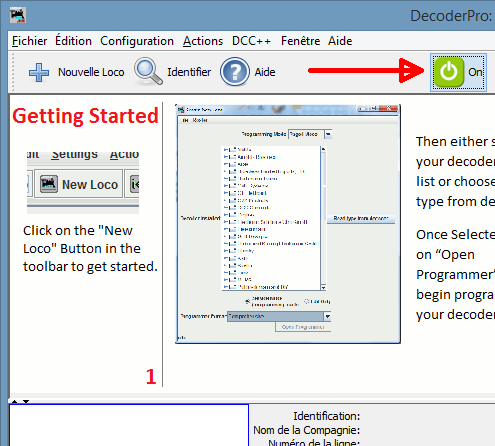
Task: Open the Édition menu
Action: [x=73, y=41]
